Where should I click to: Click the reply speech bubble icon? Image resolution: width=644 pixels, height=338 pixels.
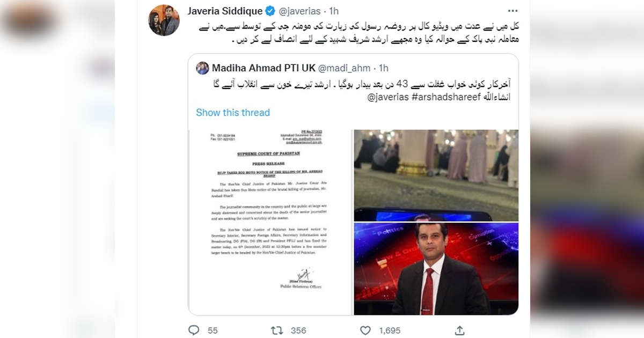point(194,330)
